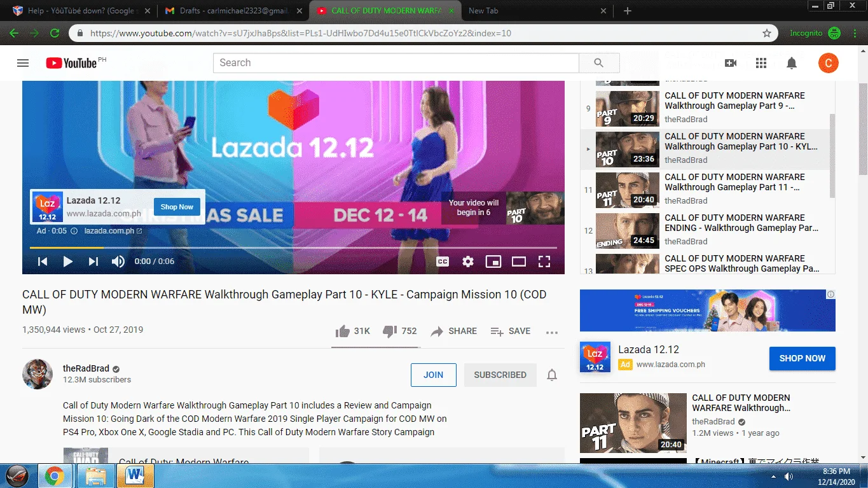Focus the YouTube search field
868x488 pixels.
click(x=396, y=63)
